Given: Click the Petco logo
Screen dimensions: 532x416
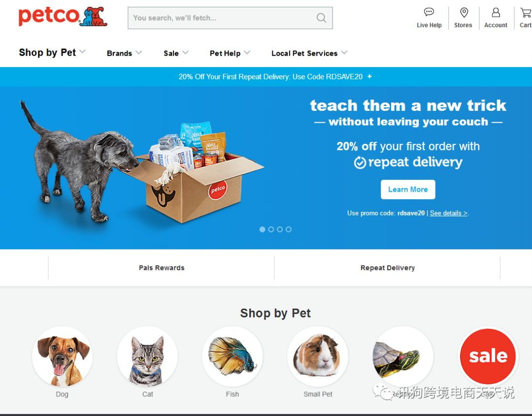Looking at the screenshot, I should (x=63, y=16).
